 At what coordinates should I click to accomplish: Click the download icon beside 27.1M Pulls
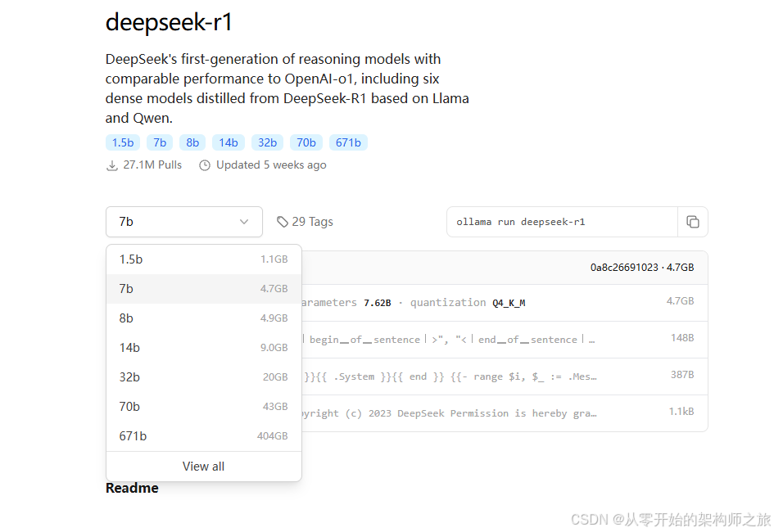(x=111, y=165)
